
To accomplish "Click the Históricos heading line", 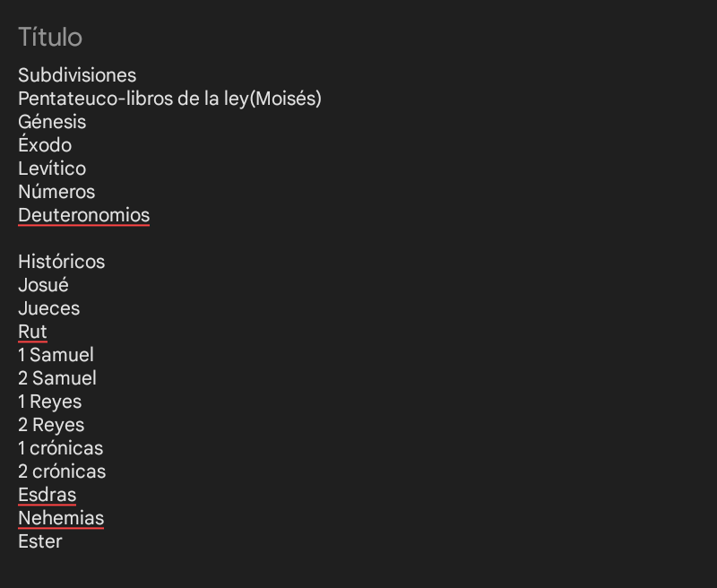I will tap(62, 262).
